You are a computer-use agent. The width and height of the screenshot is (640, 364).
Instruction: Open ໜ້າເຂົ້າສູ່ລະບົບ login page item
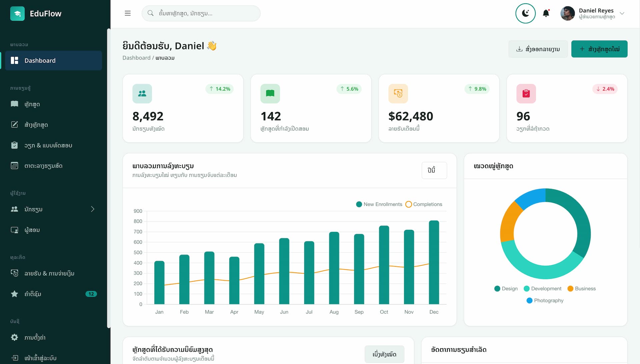coord(53,358)
